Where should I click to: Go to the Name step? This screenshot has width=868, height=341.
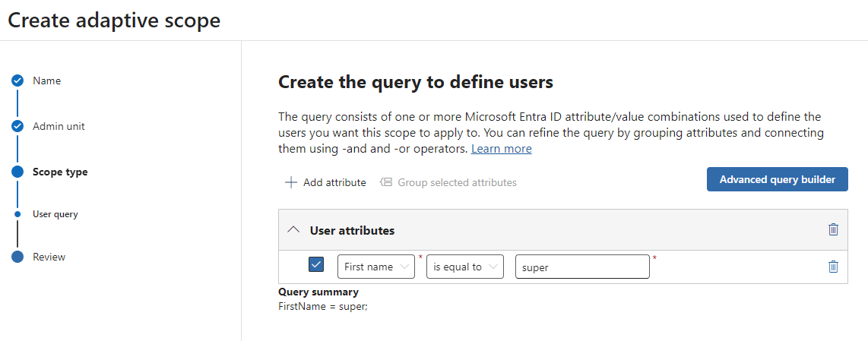pyautogui.click(x=47, y=81)
